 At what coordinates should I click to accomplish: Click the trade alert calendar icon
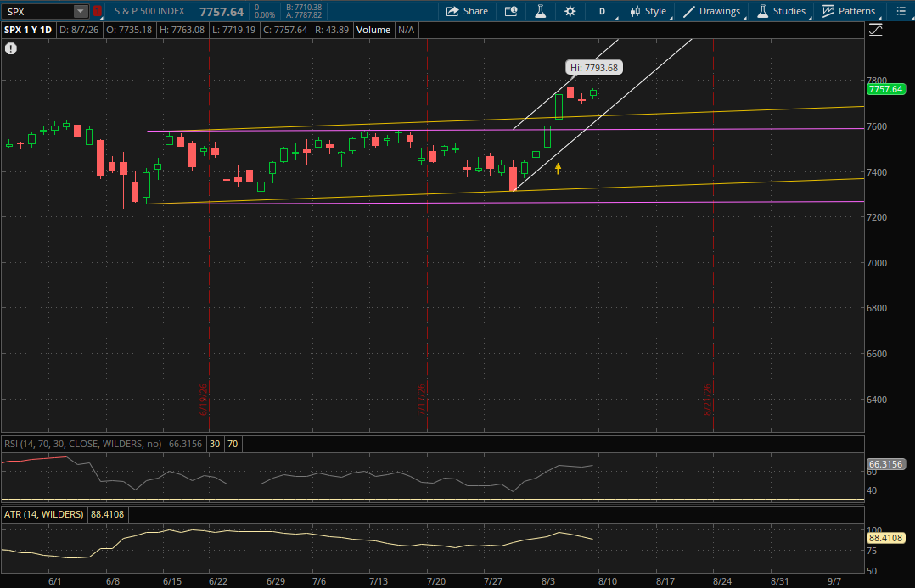coord(511,11)
